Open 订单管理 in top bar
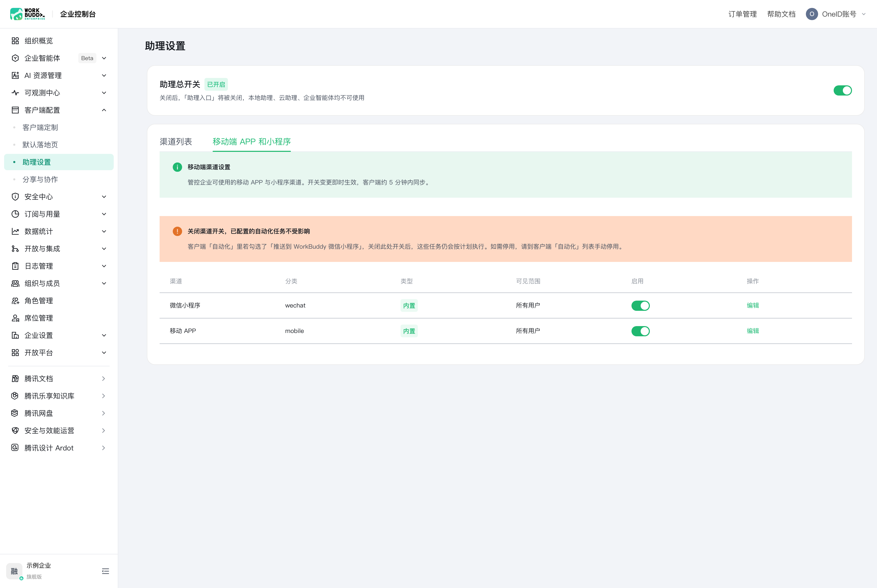877x588 pixels. (x=742, y=14)
